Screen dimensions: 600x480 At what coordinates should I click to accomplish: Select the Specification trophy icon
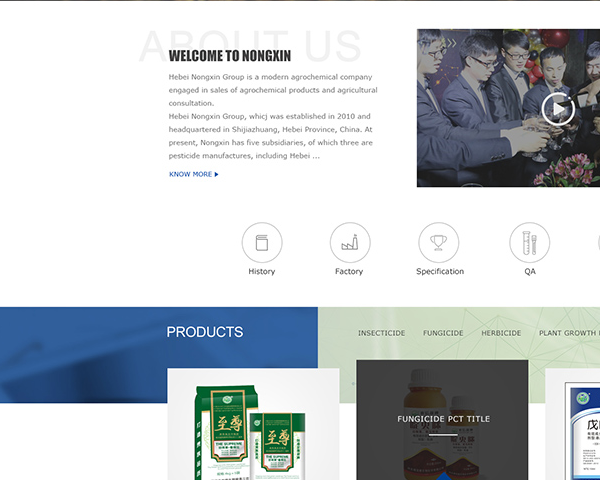(439, 243)
